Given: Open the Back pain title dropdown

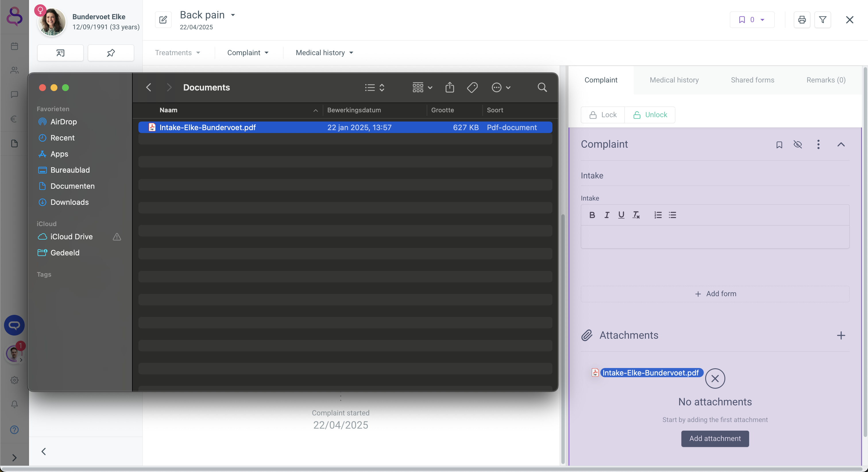Looking at the screenshot, I should click(x=233, y=15).
